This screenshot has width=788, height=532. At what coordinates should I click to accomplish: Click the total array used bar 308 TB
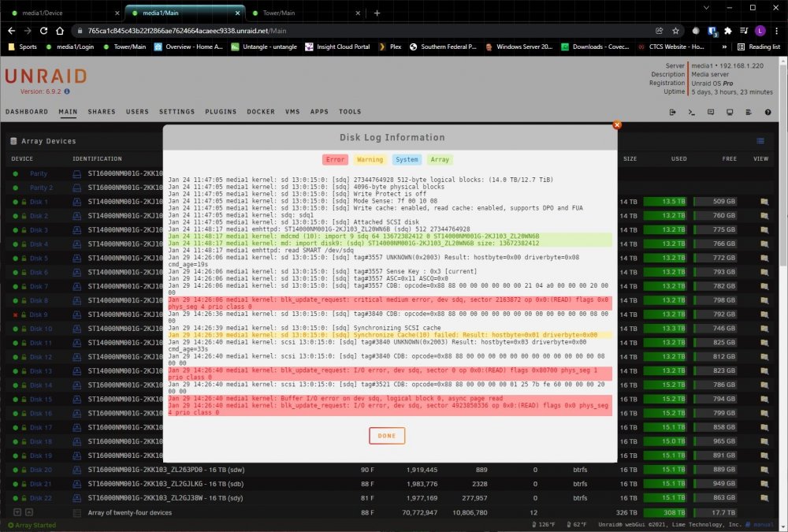665,512
